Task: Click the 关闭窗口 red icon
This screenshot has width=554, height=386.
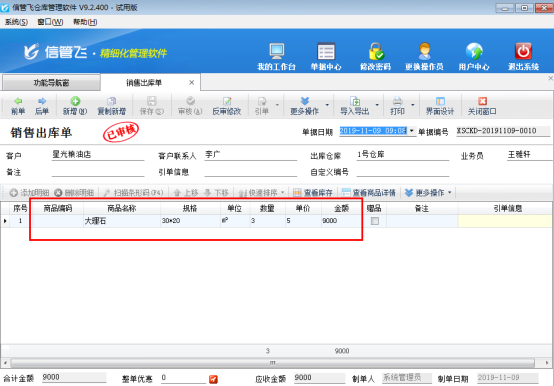Action: (x=482, y=101)
